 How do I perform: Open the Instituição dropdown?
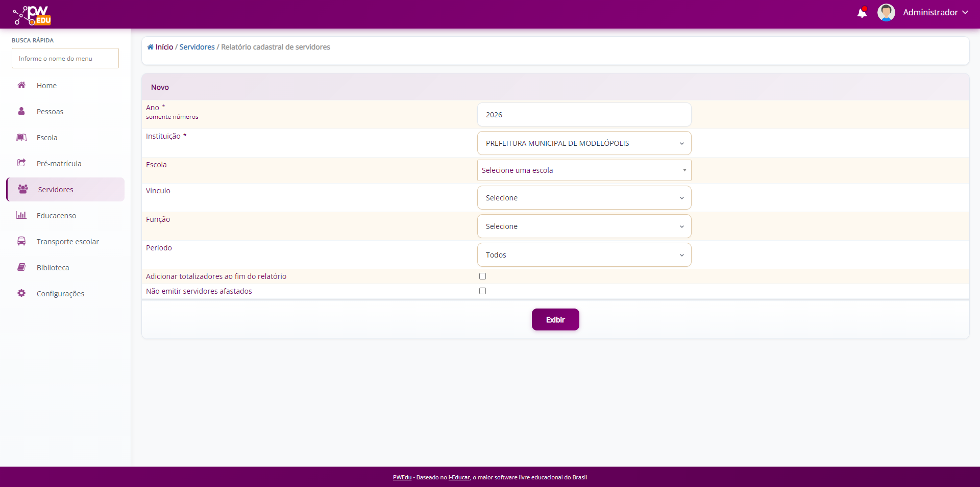(584, 143)
